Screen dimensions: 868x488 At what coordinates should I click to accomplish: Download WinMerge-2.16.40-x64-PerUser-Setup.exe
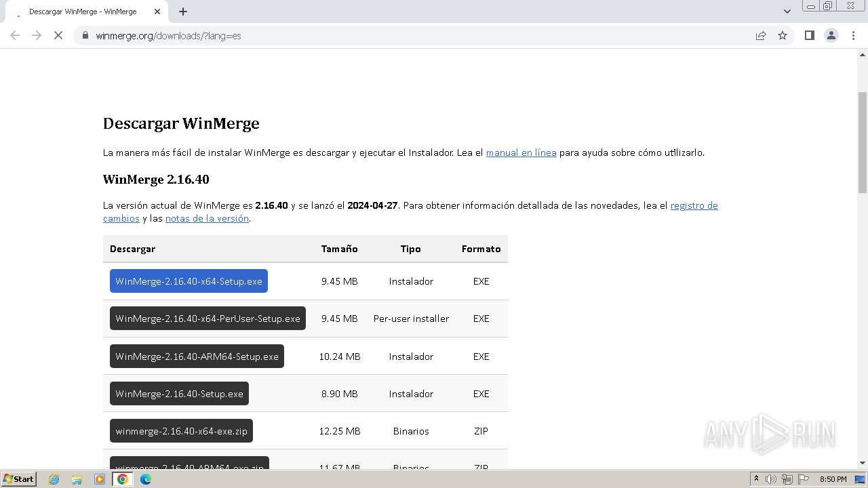pos(208,319)
